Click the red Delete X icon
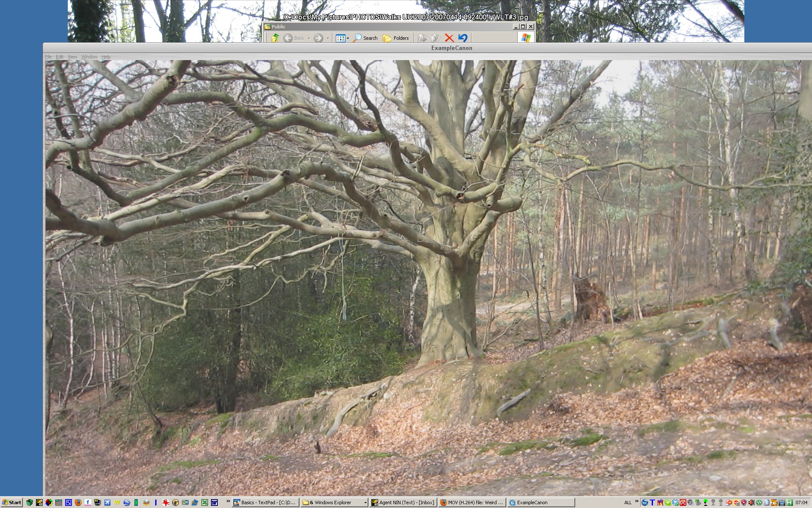The width and height of the screenshot is (812, 508). point(449,38)
